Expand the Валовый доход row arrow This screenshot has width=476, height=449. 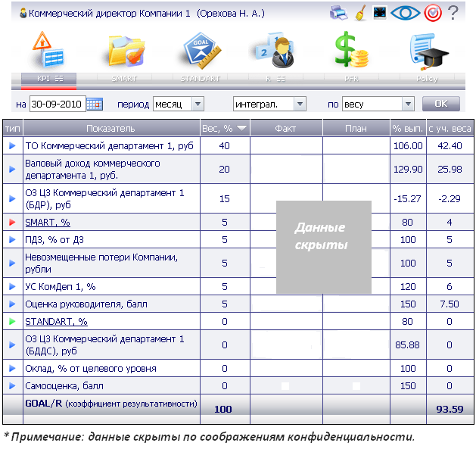pos(12,169)
